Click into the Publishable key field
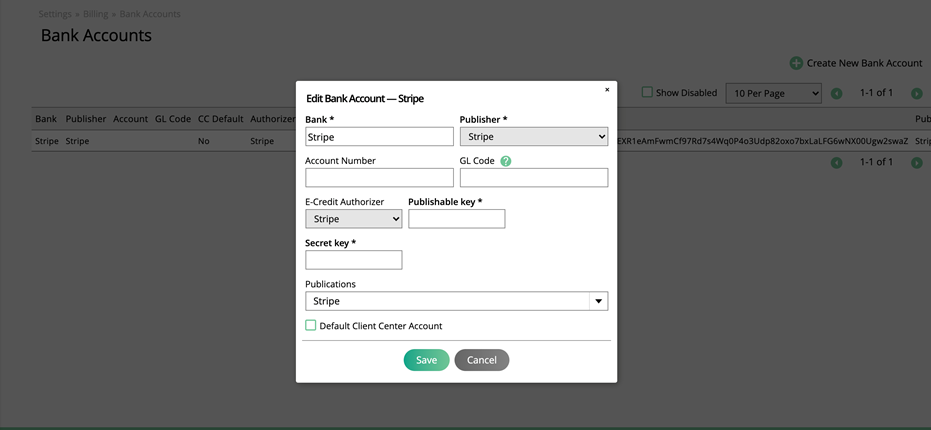Image resolution: width=931 pixels, height=430 pixels. click(x=456, y=219)
